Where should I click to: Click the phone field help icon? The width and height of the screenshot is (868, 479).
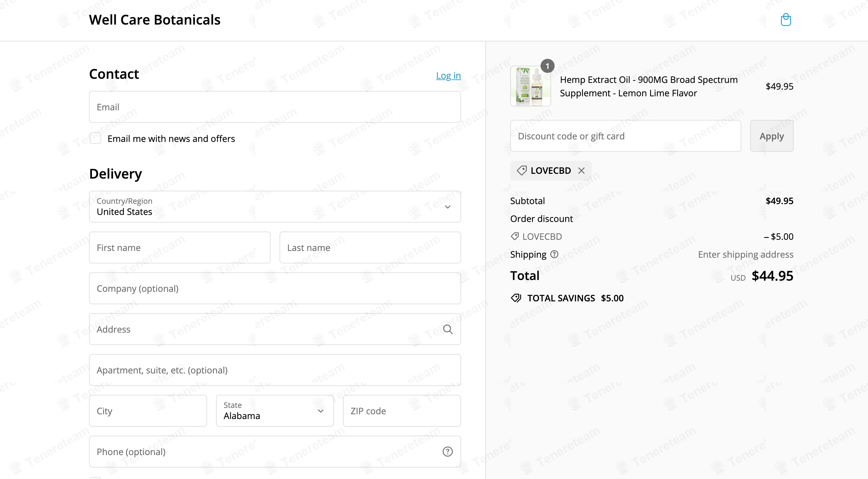pyautogui.click(x=447, y=452)
